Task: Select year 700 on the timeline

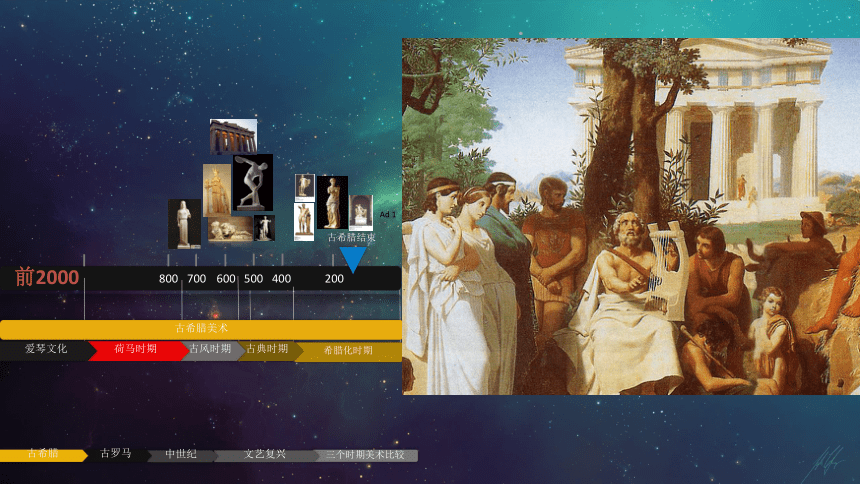Action: 196,279
